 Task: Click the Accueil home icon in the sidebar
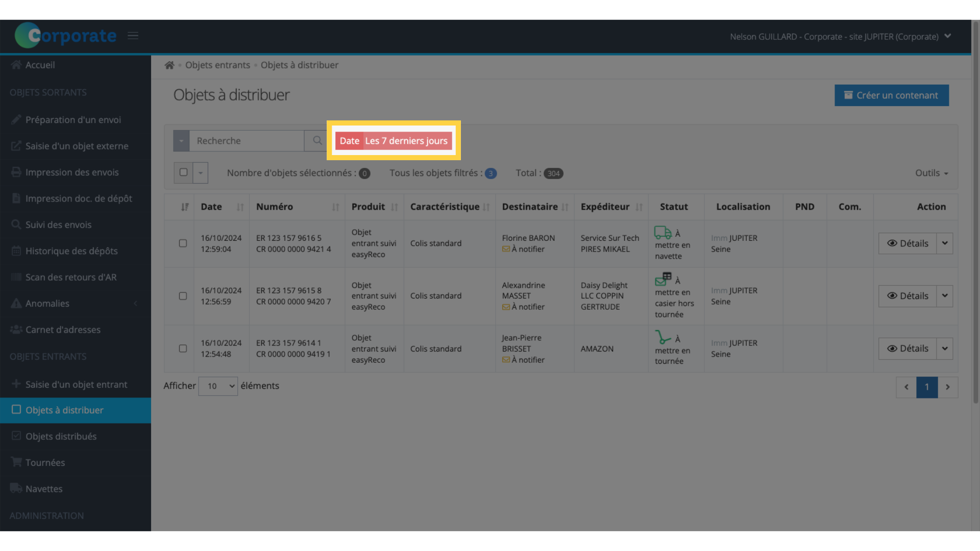pyautogui.click(x=16, y=65)
